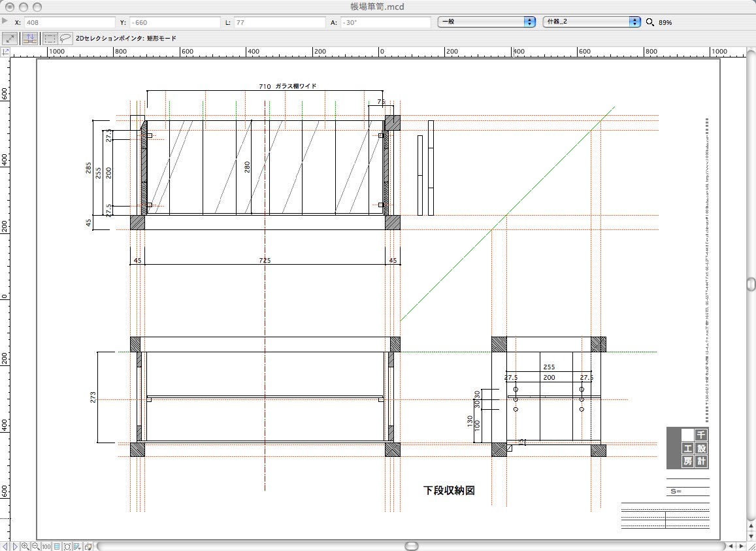Click the zoom in magnifier icon
This screenshot has height=551, width=756.
[25, 546]
